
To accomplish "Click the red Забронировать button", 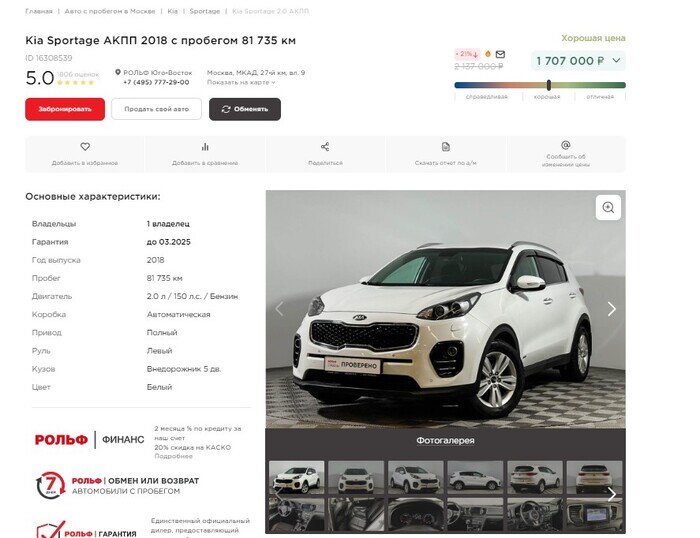I will click(65, 109).
